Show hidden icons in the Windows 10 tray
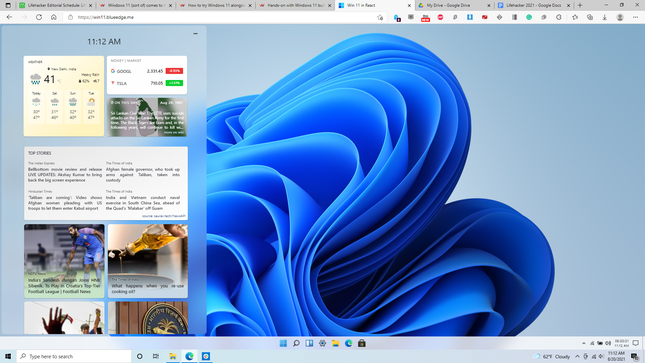This screenshot has width=645, height=363. (577, 356)
